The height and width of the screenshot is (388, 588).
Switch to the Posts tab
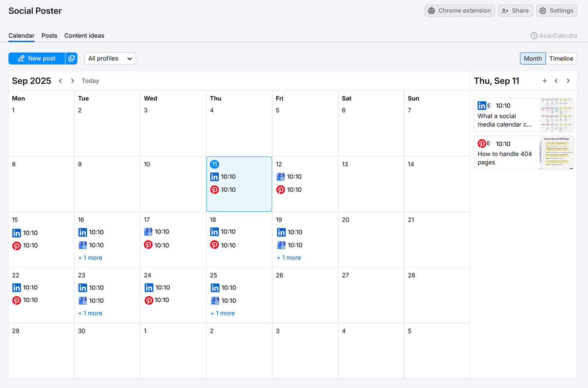pos(49,36)
